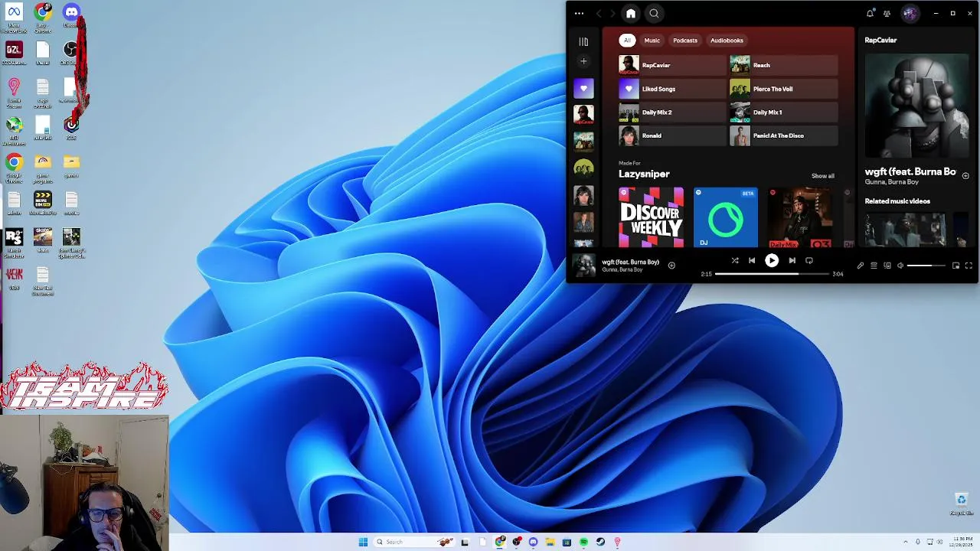Open the play queue icon
Image resolution: width=980 pixels, height=551 pixels.
874,266
